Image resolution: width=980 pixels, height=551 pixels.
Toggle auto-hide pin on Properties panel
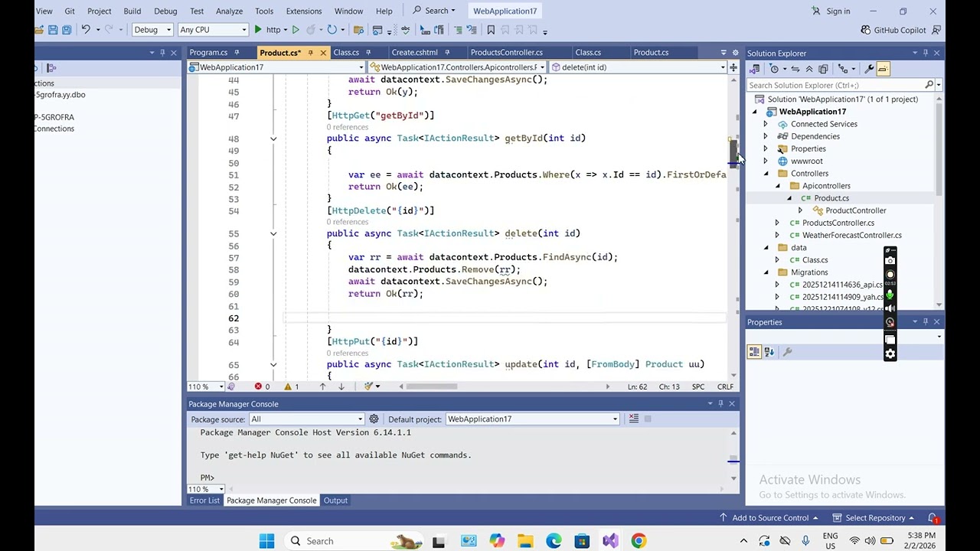pos(925,322)
